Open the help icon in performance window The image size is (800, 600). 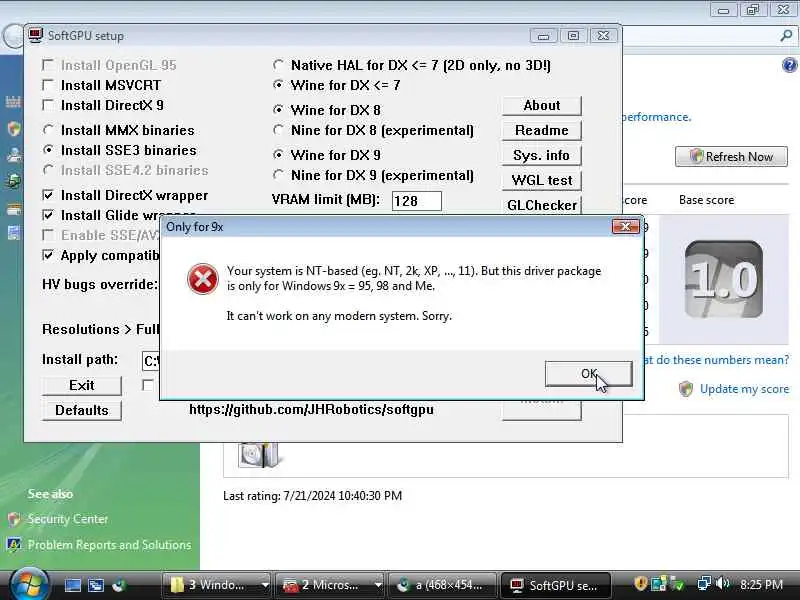tap(789, 65)
